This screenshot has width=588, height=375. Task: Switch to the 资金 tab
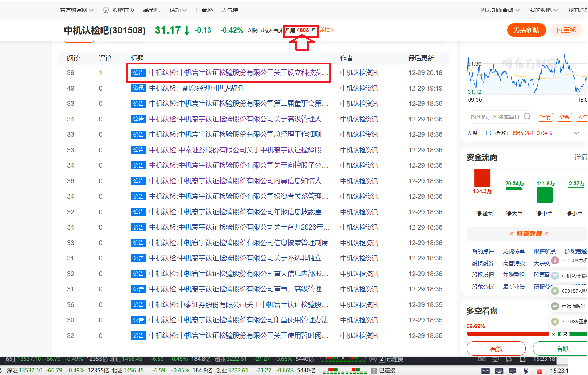pyautogui.click(x=564, y=117)
